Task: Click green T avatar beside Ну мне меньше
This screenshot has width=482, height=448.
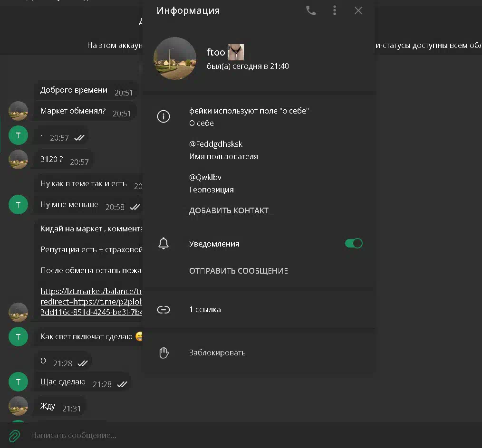Action: (x=18, y=204)
